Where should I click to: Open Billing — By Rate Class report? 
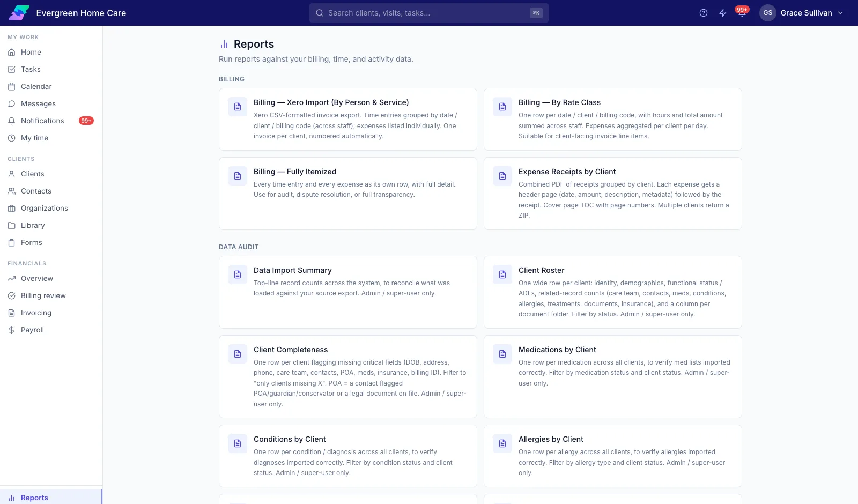point(613,119)
